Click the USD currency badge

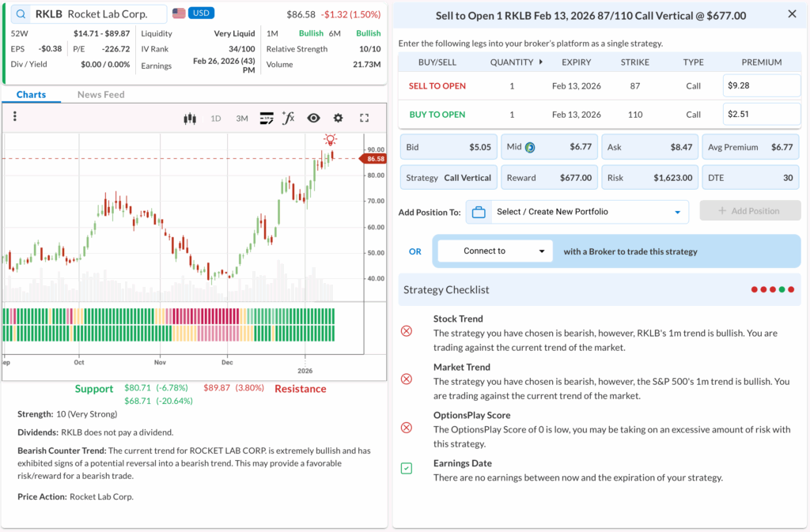click(201, 13)
